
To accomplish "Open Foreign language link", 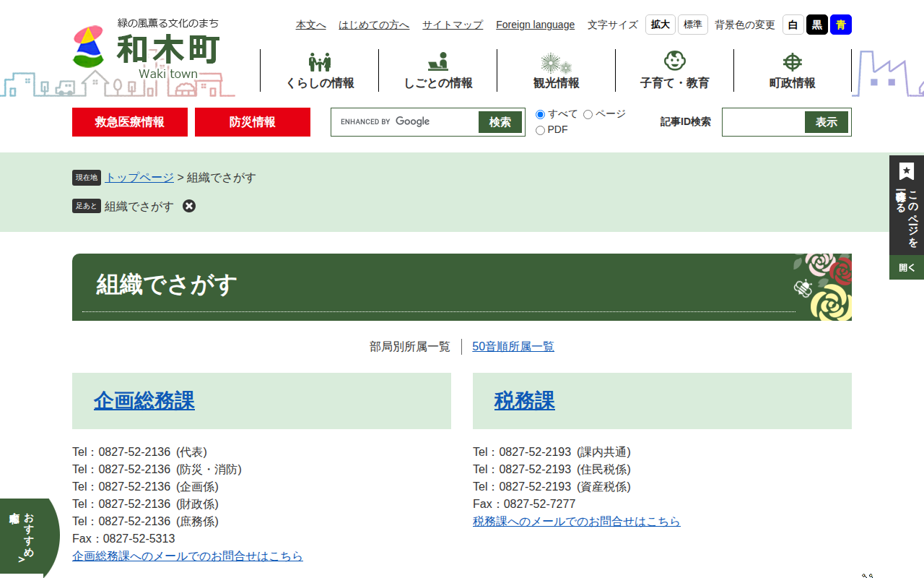I will click(536, 25).
